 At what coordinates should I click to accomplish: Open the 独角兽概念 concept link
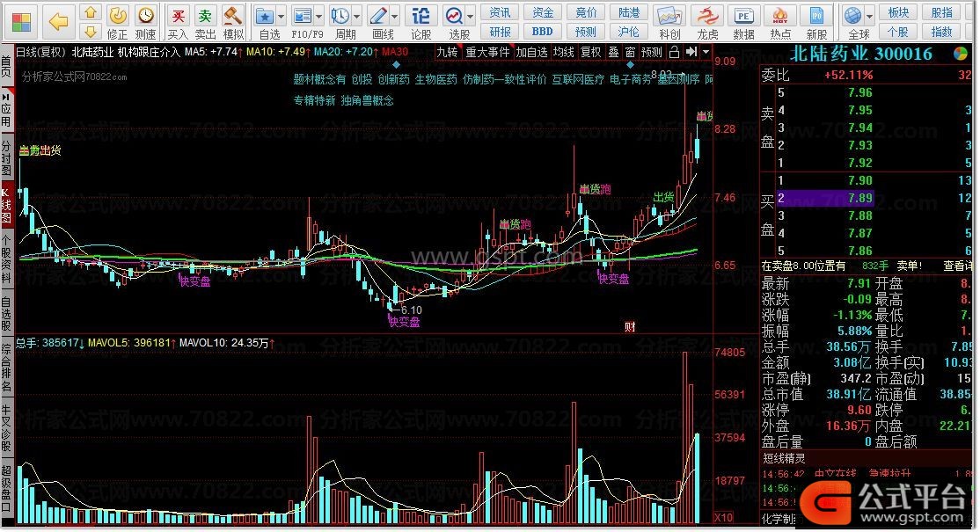(x=368, y=100)
